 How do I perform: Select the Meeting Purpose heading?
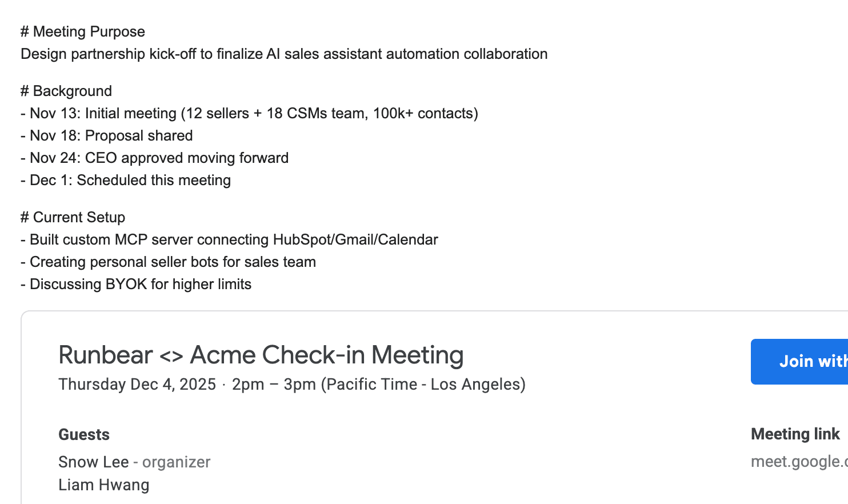coord(82,31)
